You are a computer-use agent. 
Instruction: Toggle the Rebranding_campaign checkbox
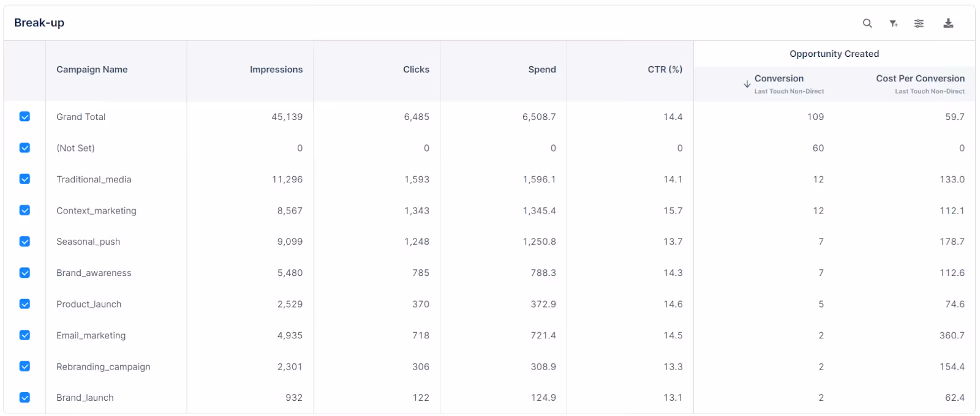coord(24,366)
